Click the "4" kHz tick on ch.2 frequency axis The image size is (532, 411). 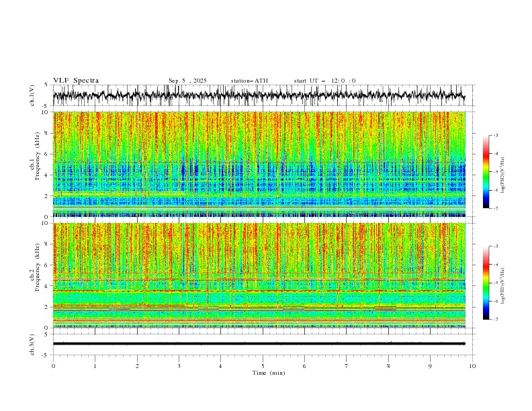click(48, 286)
